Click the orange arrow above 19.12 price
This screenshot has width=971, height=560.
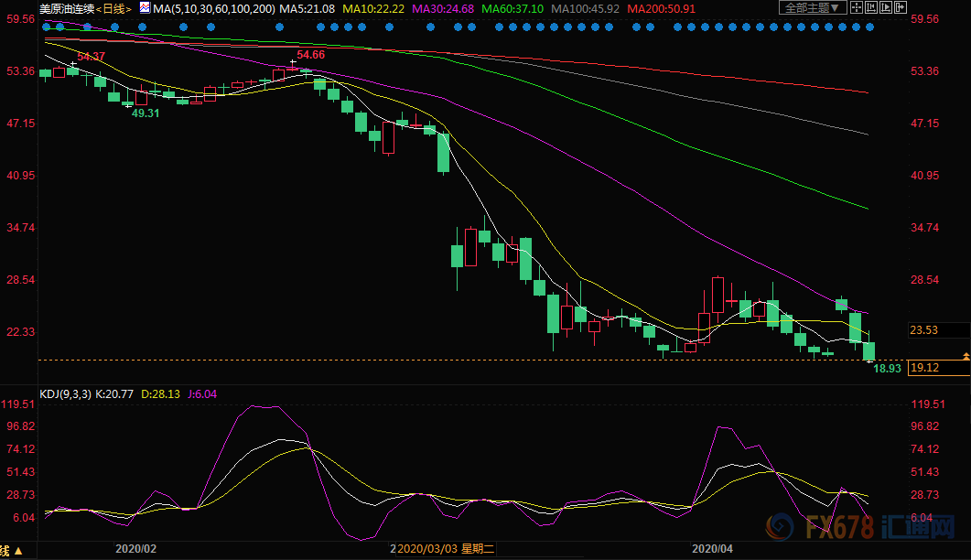click(x=966, y=355)
